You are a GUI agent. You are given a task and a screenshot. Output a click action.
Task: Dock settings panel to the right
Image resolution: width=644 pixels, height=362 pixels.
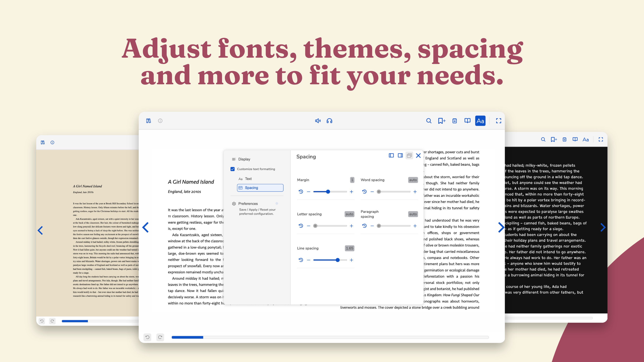(x=400, y=156)
